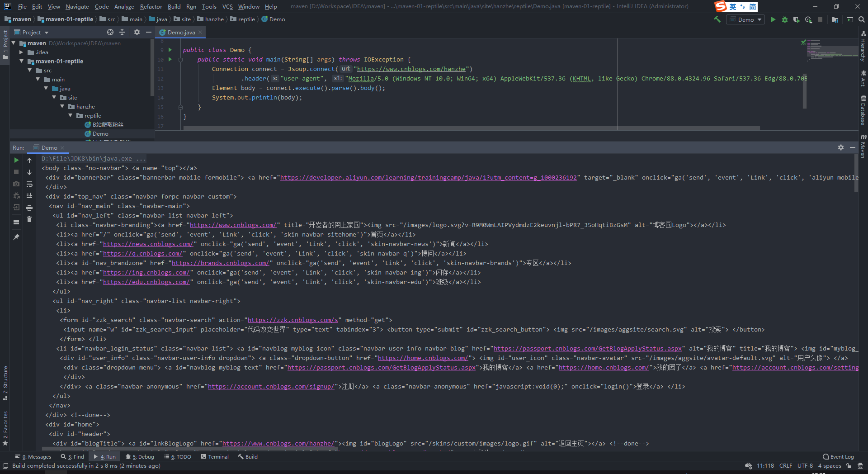Viewport: 868px width, 474px height.
Task: Open the File menu
Action: tap(22, 7)
